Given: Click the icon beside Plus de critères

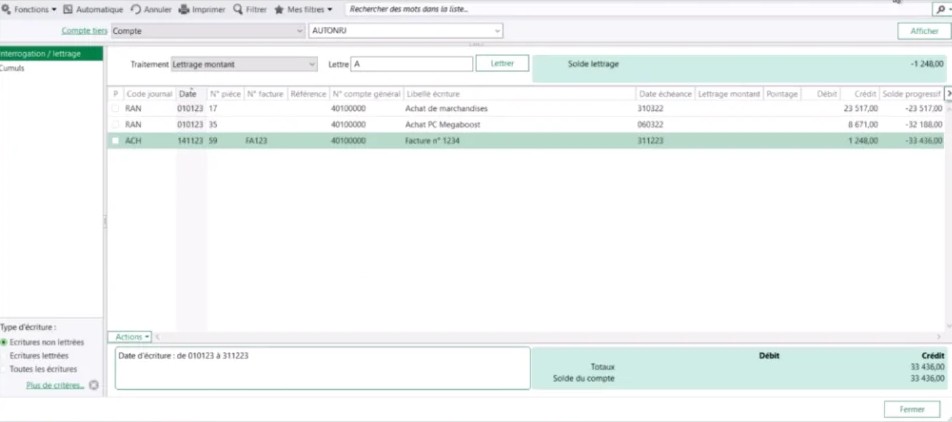Looking at the screenshot, I should (x=94, y=385).
